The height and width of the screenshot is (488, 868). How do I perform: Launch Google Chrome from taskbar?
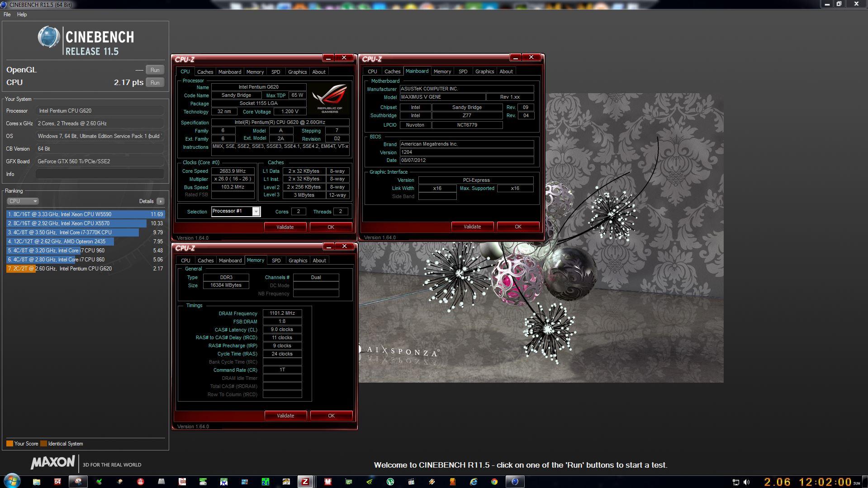(494, 482)
